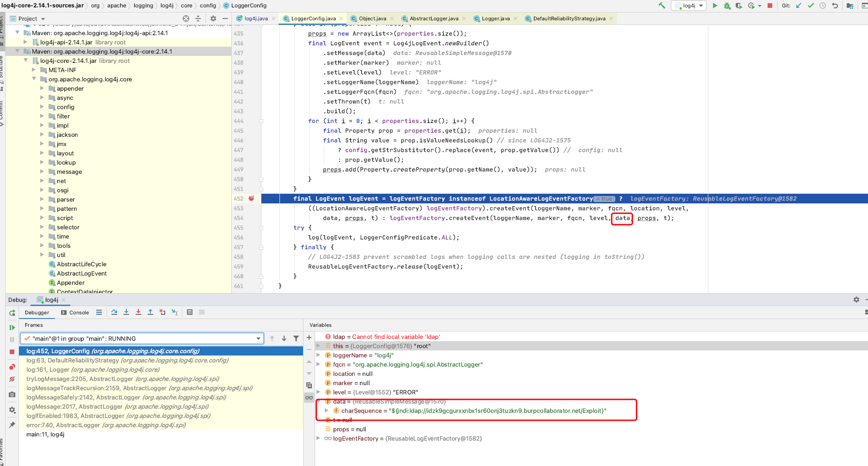
Task: Expand the level variable
Action: pos(318,392)
